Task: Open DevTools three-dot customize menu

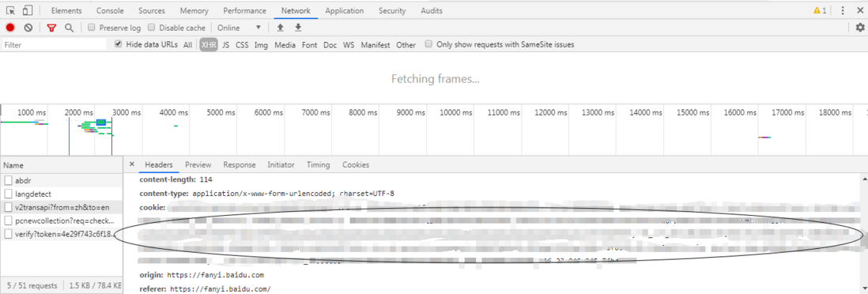Action: [x=843, y=10]
